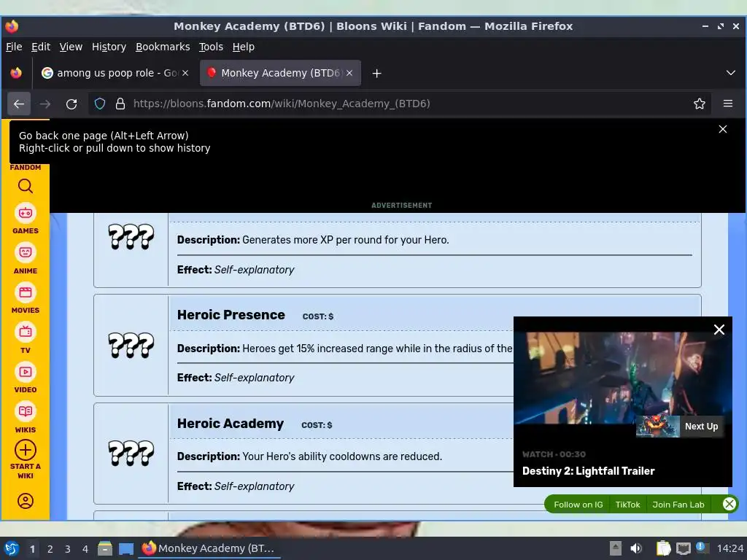The image size is (747, 560).
Task: Open the clipboard manager tray icon
Action: pyautogui.click(x=663, y=548)
